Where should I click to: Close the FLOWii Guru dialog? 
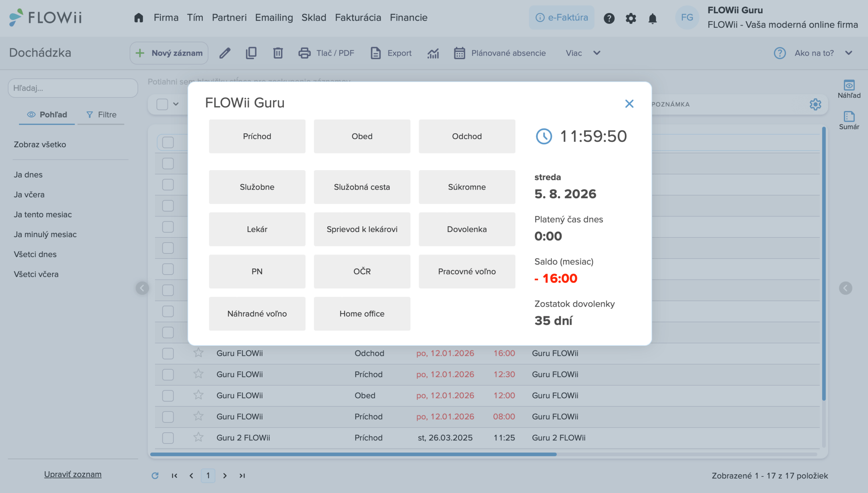629,104
